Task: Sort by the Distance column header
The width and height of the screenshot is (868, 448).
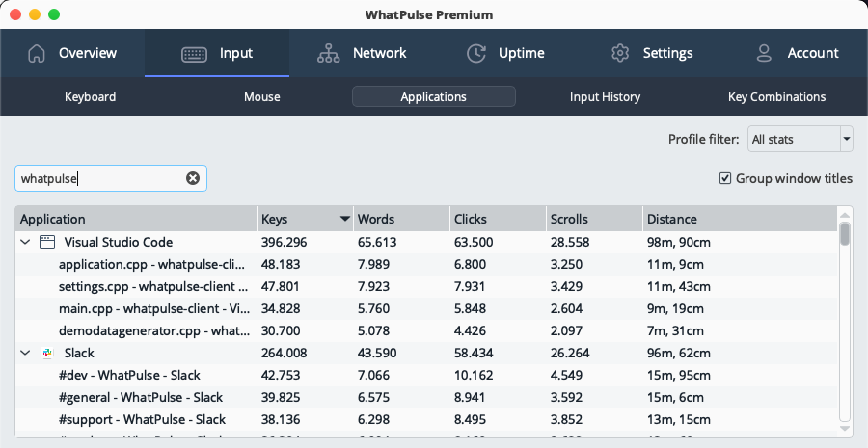Action: coord(740,219)
